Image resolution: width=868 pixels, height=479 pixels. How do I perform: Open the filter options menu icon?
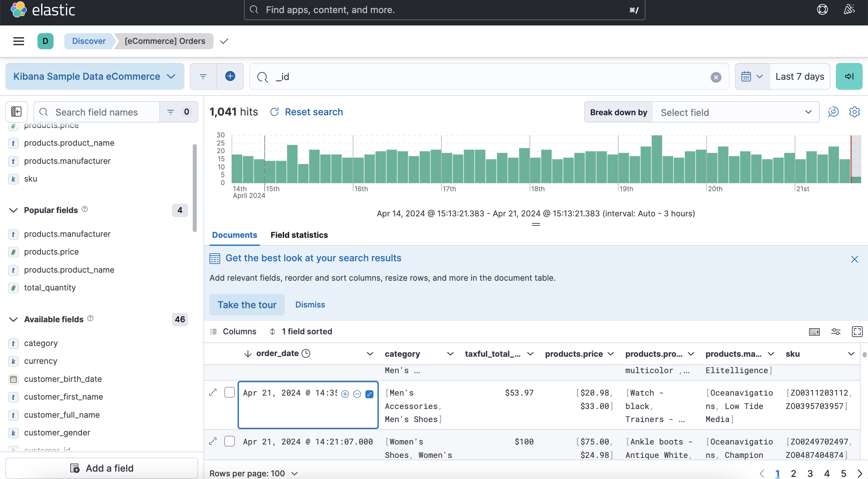[203, 77]
